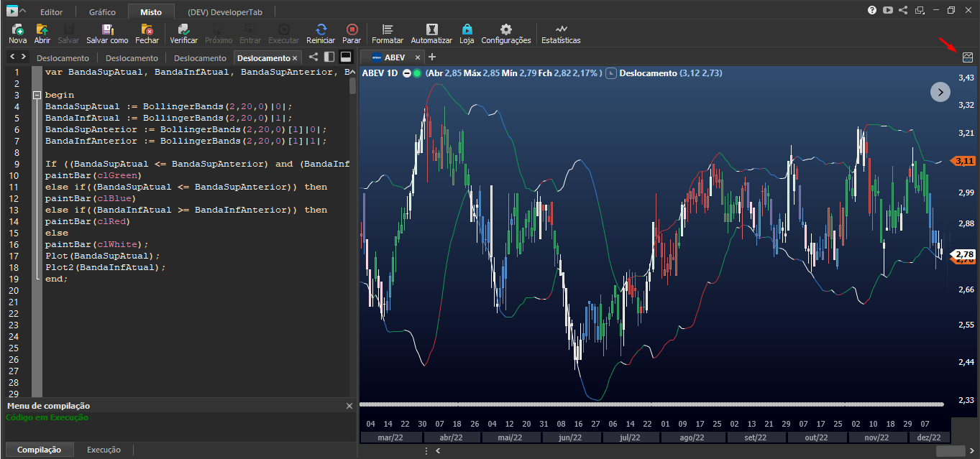Click the Código em Execução status text
The width and height of the screenshot is (980, 459).
point(47,417)
